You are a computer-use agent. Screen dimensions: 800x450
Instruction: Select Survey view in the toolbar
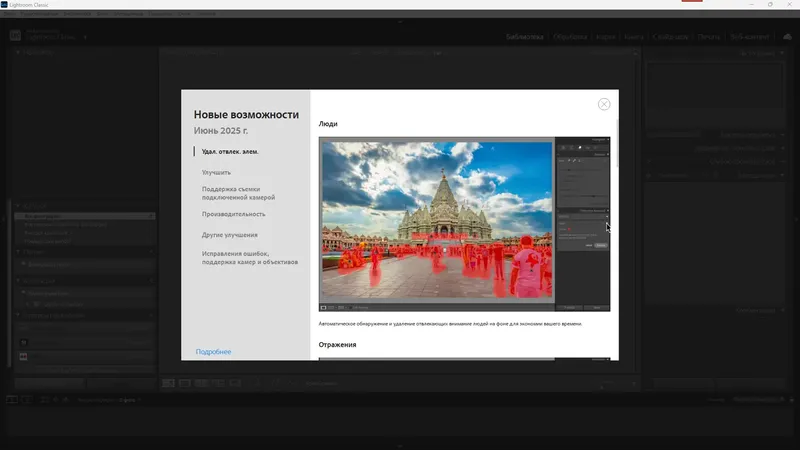218,383
